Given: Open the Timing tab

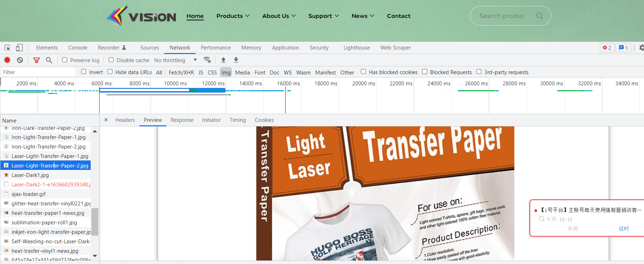Looking at the screenshot, I should point(238,120).
